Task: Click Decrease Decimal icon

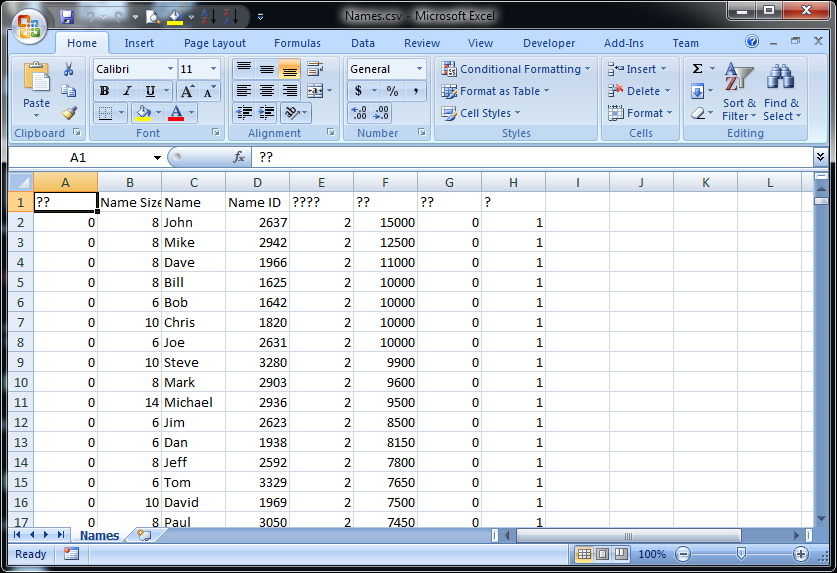Action: tap(382, 113)
